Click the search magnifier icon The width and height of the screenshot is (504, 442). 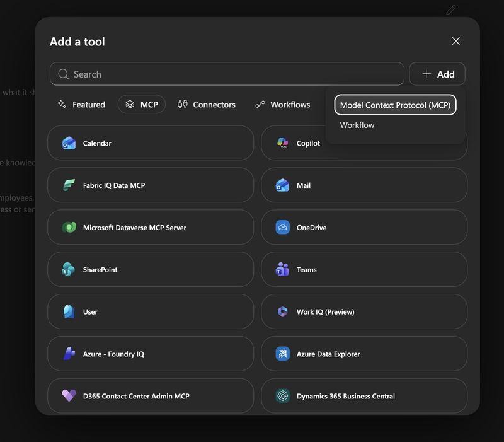coord(64,74)
